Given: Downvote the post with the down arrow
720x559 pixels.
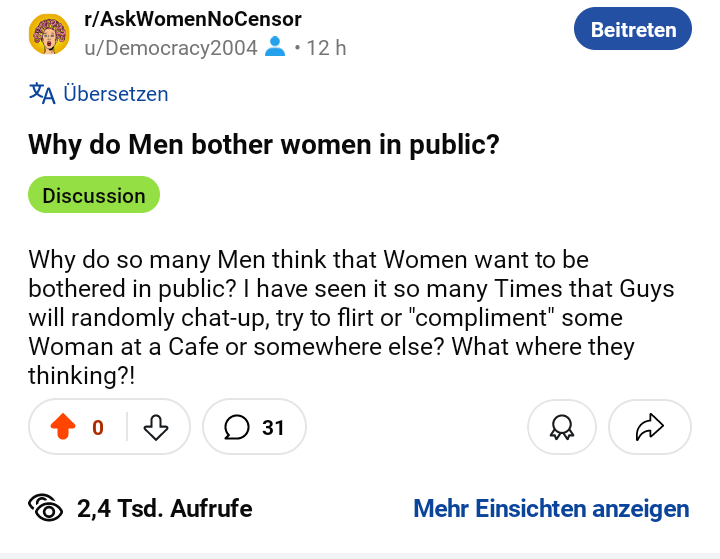Looking at the screenshot, I should click(x=156, y=428).
